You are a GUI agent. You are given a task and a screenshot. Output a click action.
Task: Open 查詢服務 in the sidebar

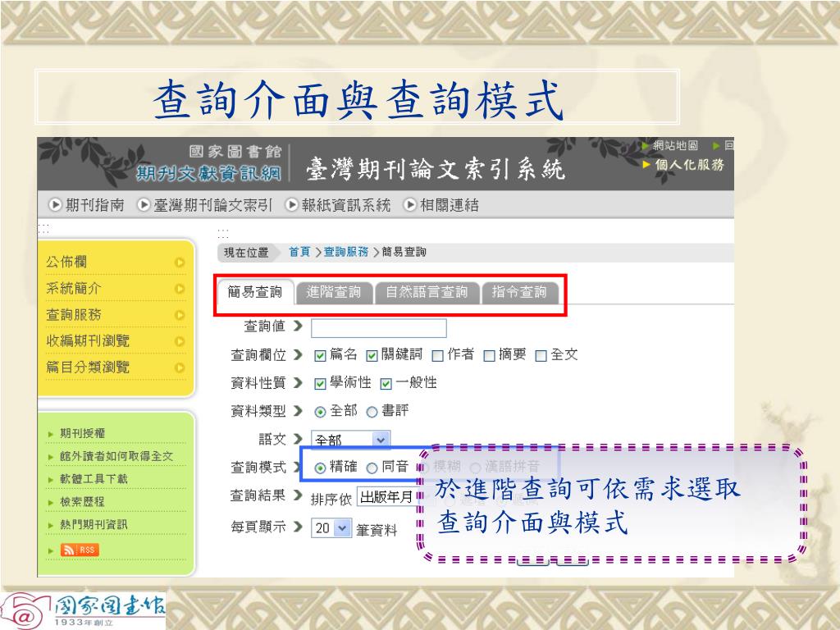click(73, 314)
